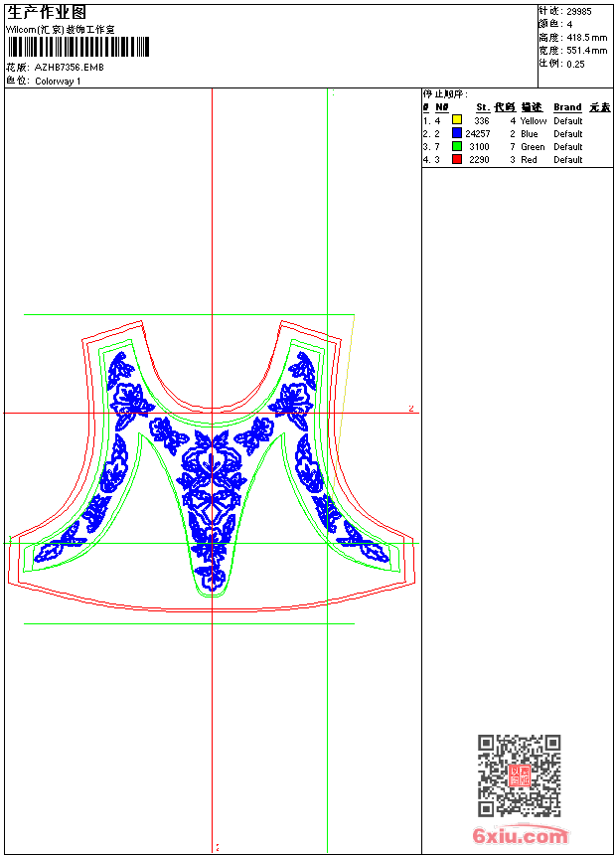Click the 描述 description column header
The width and height of the screenshot is (616, 855).
tap(532, 107)
